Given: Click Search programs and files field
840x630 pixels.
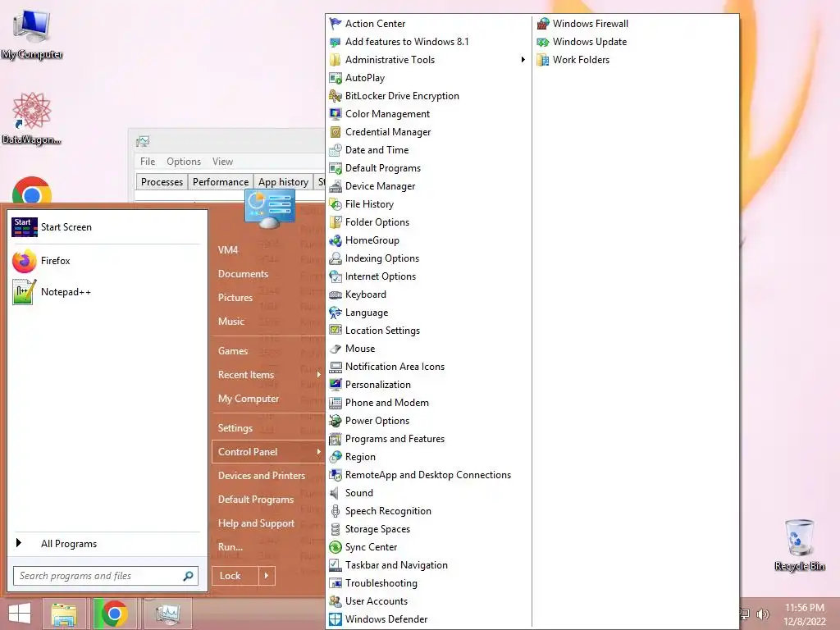Looking at the screenshot, I should coord(106,576).
